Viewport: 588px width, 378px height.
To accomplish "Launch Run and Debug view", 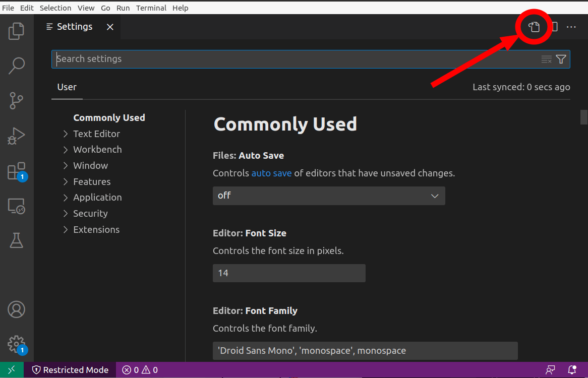I will pos(16,136).
